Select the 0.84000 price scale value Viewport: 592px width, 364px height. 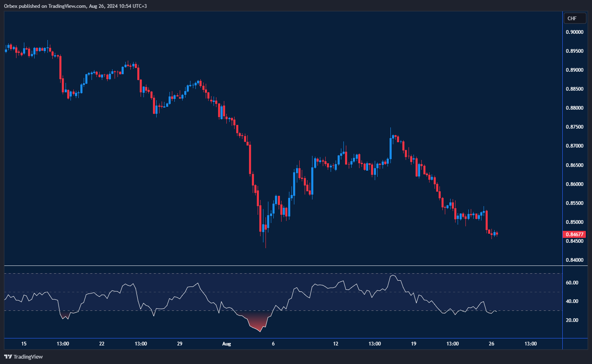point(574,260)
